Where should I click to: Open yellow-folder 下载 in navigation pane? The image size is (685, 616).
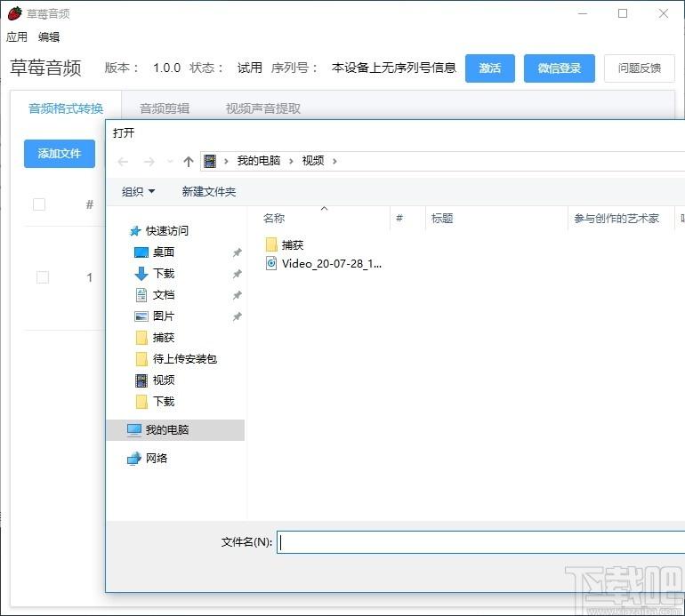[164, 402]
